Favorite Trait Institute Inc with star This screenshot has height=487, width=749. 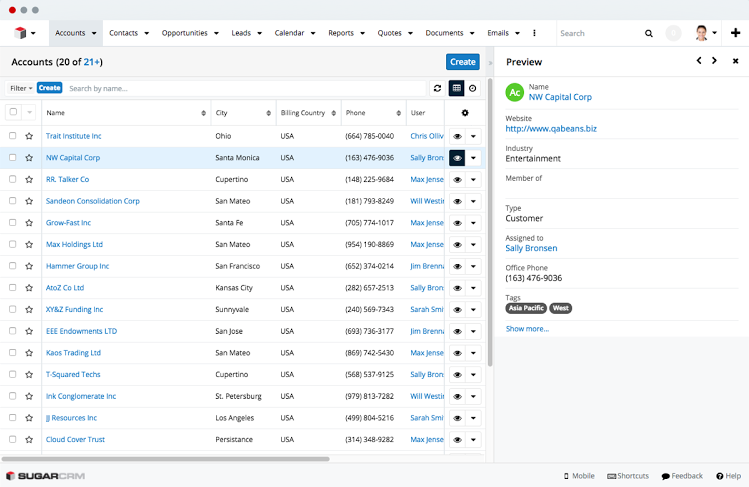point(29,136)
